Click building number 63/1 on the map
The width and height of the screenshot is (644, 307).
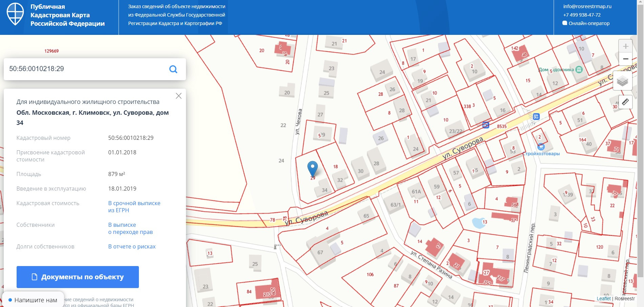tap(396, 205)
